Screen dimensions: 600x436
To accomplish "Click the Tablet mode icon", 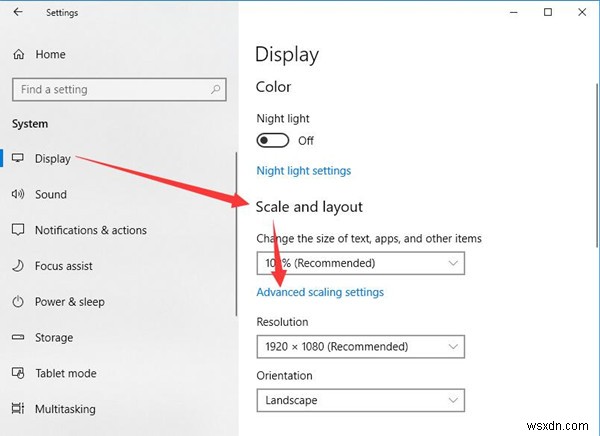I will coord(18,373).
